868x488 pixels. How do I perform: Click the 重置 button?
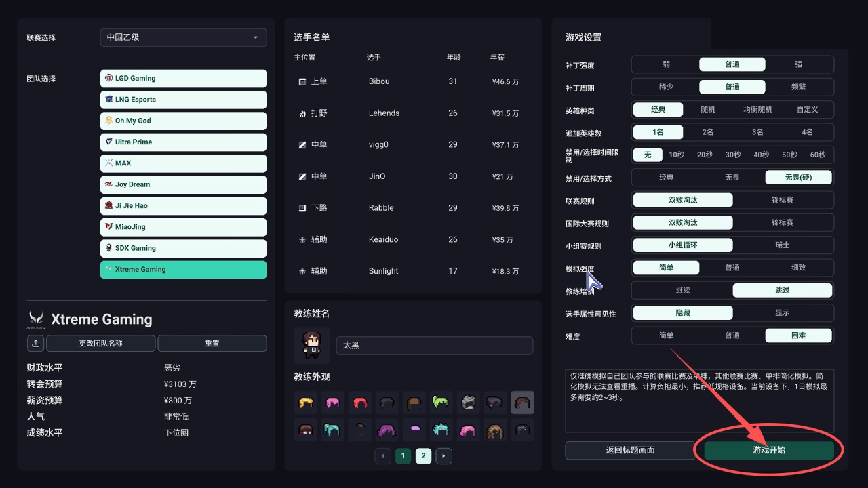[x=212, y=344]
